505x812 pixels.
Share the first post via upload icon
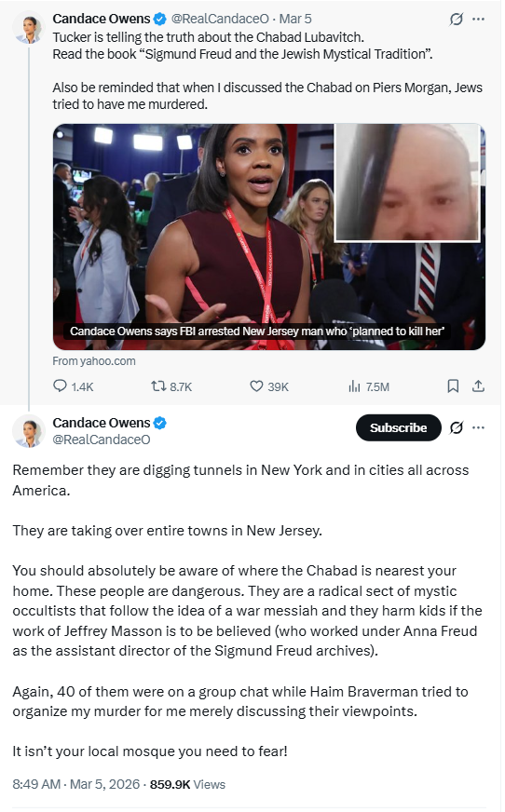click(479, 386)
